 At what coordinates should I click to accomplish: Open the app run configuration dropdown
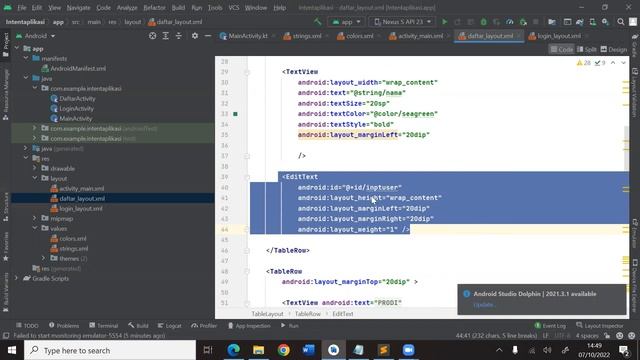tap(347, 22)
